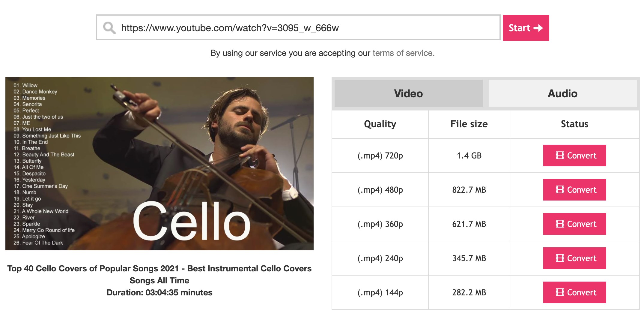
Task: Convert the 720p mp4 video
Action: pos(574,155)
